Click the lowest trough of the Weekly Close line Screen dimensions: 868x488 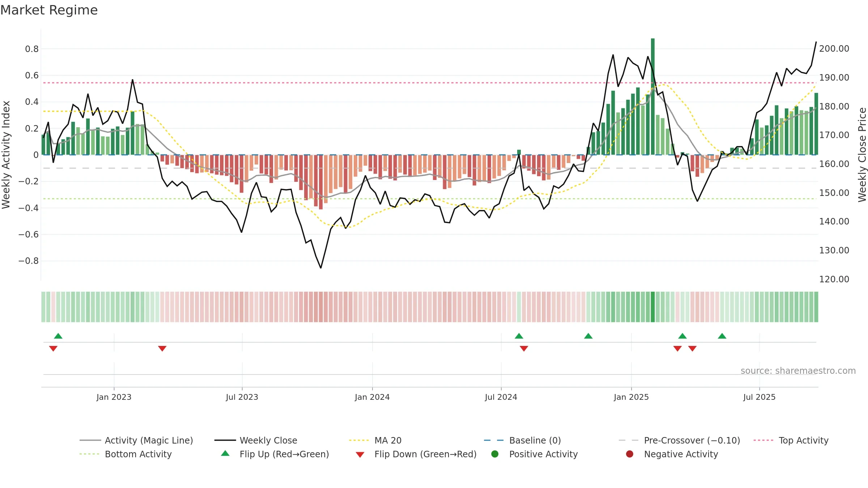point(321,267)
